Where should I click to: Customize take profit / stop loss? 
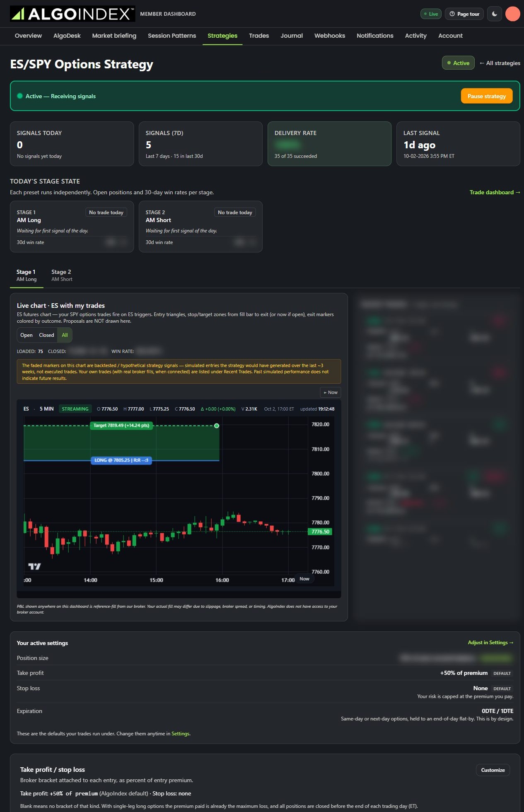point(493,770)
